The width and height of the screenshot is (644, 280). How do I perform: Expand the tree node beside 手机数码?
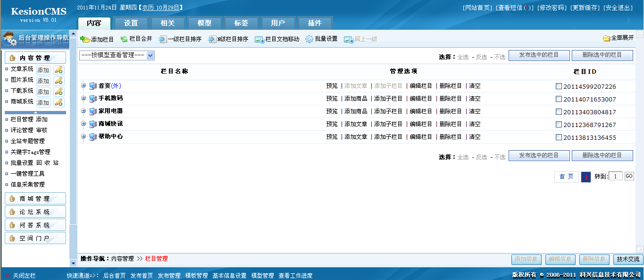(84, 99)
